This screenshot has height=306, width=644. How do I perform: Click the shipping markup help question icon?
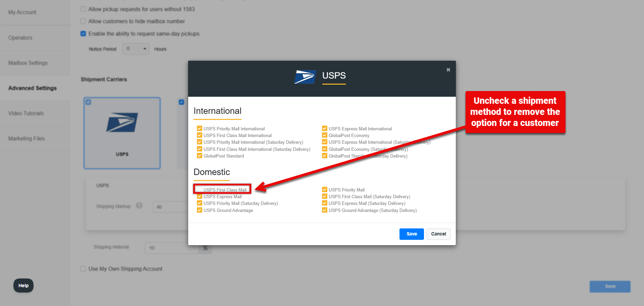tap(139, 206)
